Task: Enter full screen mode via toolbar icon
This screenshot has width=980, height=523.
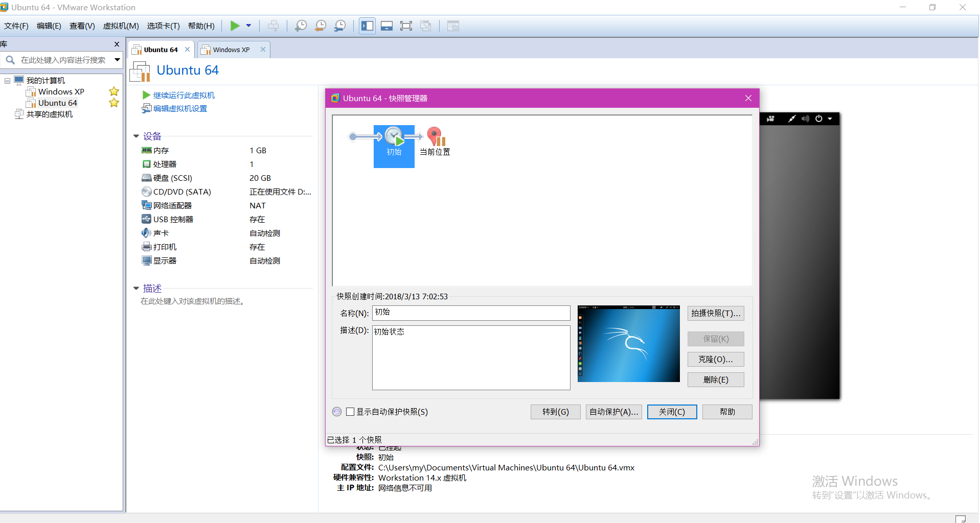Action: coord(406,26)
